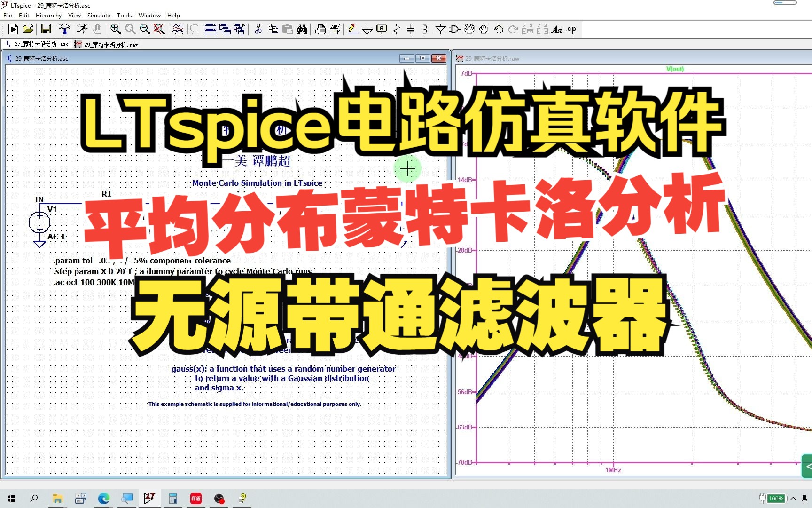This screenshot has width=812, height=508.
Task: Open Calculator from the taskbar
Action: pos(173,499)
